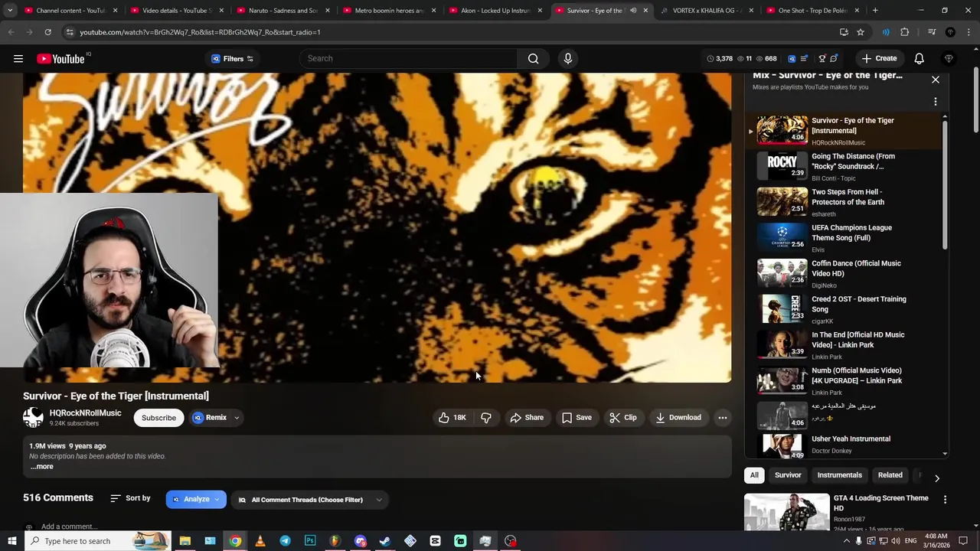Screen dimensions: 980x551
Task: Click the system tray volume icon
Action: point(896,541)
